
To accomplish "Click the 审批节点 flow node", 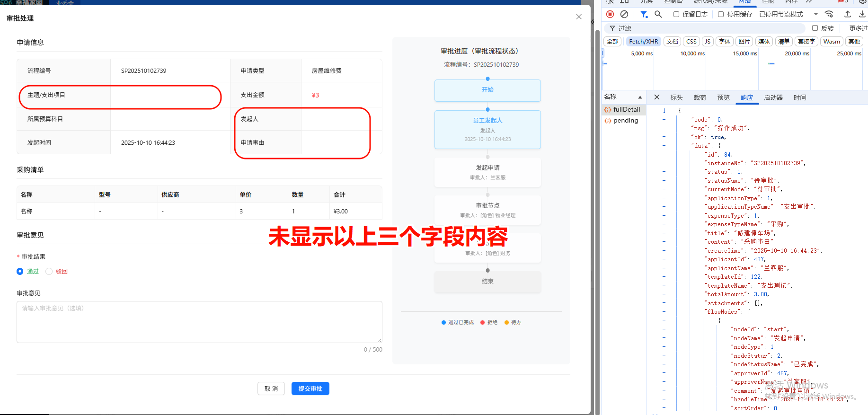I will 487,210.
